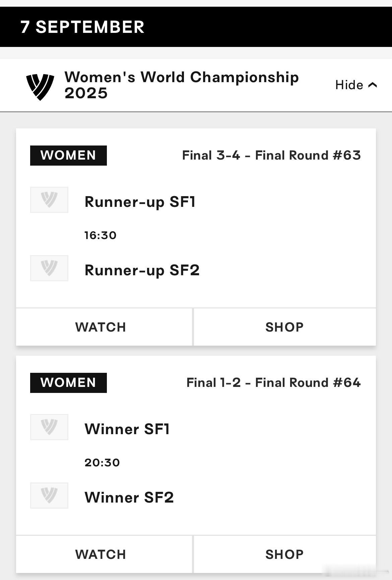
Task: Click the Hide label in championship header
Action: 349,85
